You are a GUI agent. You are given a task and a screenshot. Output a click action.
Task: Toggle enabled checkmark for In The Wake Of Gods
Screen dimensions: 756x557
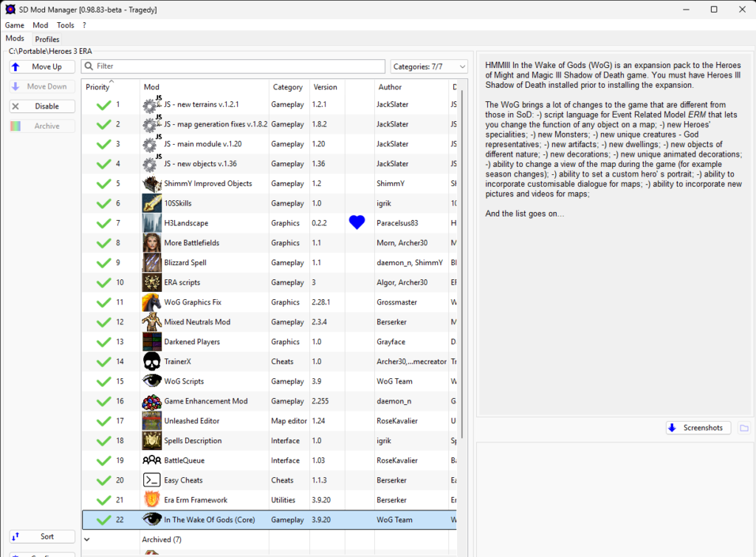103,520
